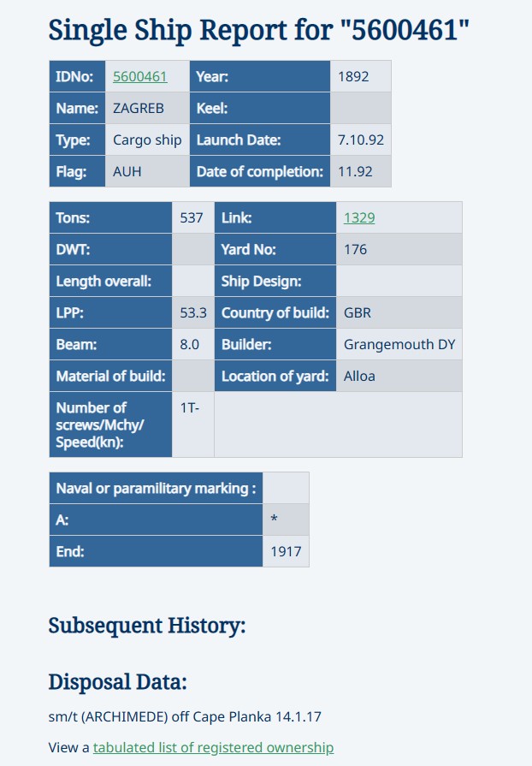Screen dimensions: 532x766
Task: Select the launch date 7.10.92 value
Action: (x=359, y=140)
